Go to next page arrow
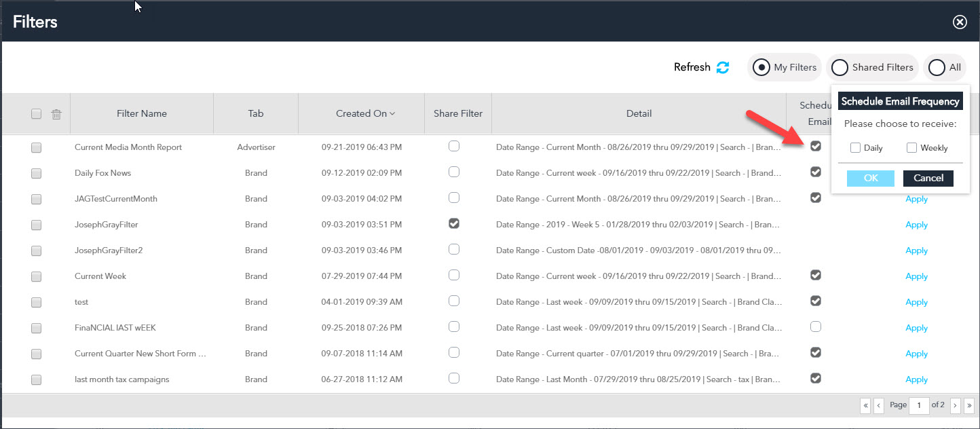 coord(955,405)
